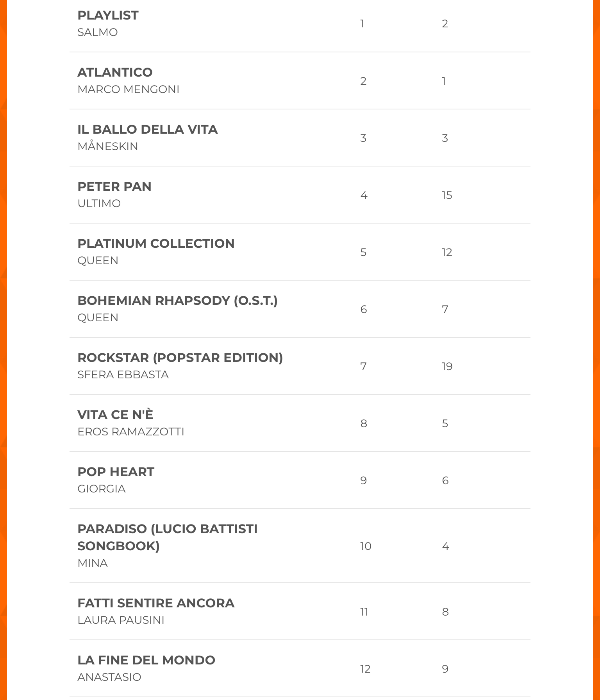Click artist name SFERA EBBASTA

pos(123,375)
